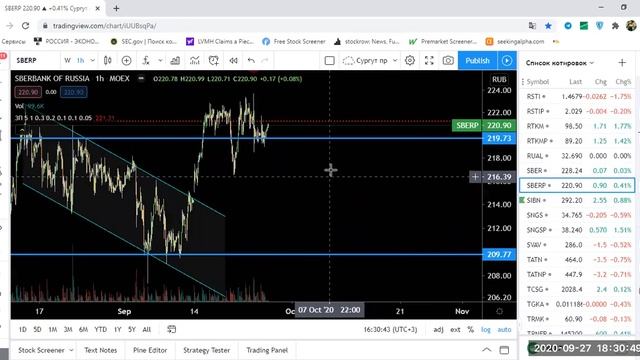Take a chart snapshot with camera icon

point(448,60)
